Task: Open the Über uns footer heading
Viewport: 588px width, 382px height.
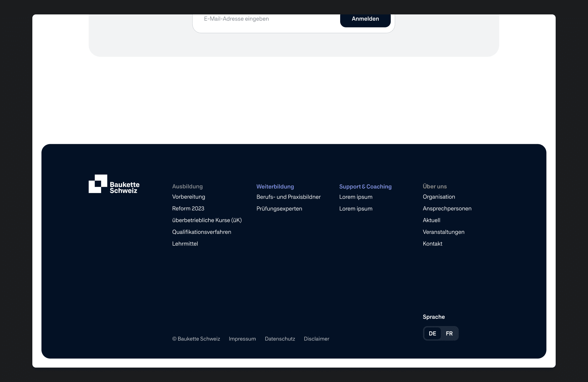Action: click(435, 186)
